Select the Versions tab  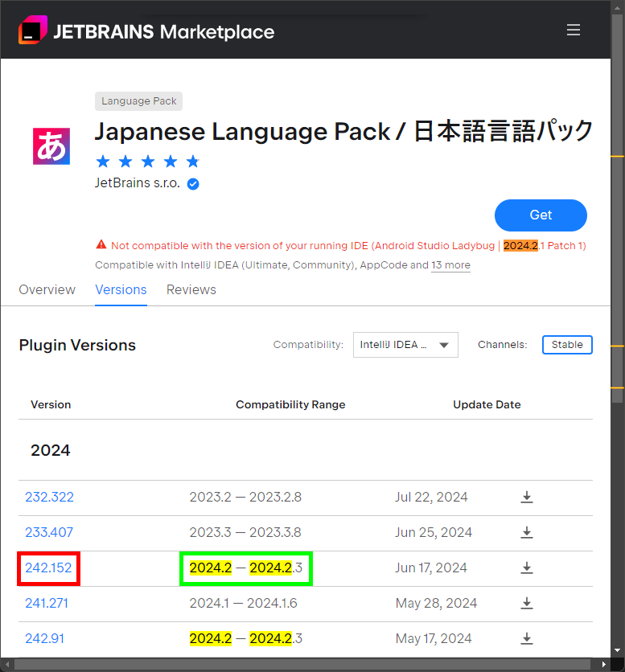coord(121,289)
